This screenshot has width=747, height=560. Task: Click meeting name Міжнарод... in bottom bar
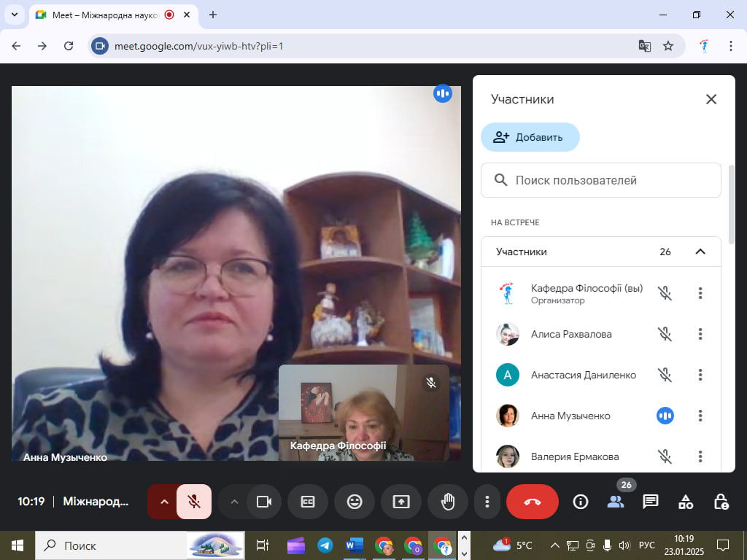pyautogui.click(x=96, y=502)
